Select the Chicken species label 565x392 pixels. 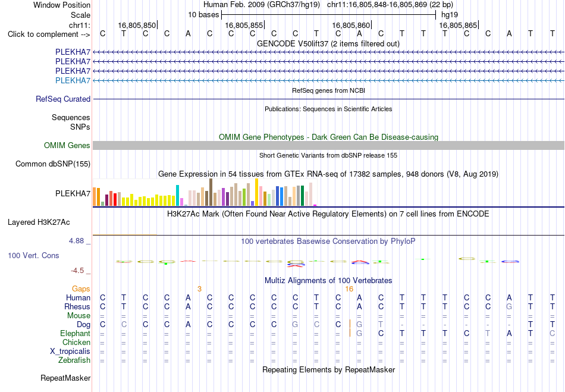point(76,342)
